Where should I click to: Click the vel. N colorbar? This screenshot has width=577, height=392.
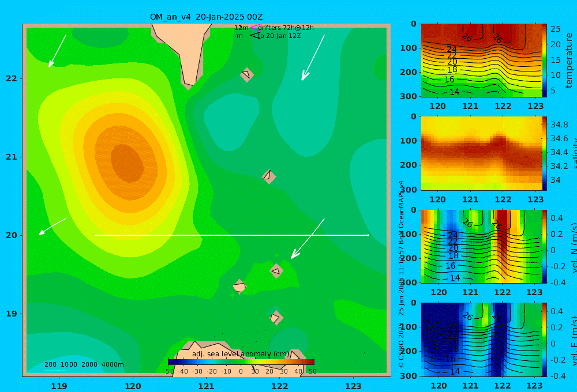click(545, 246)
